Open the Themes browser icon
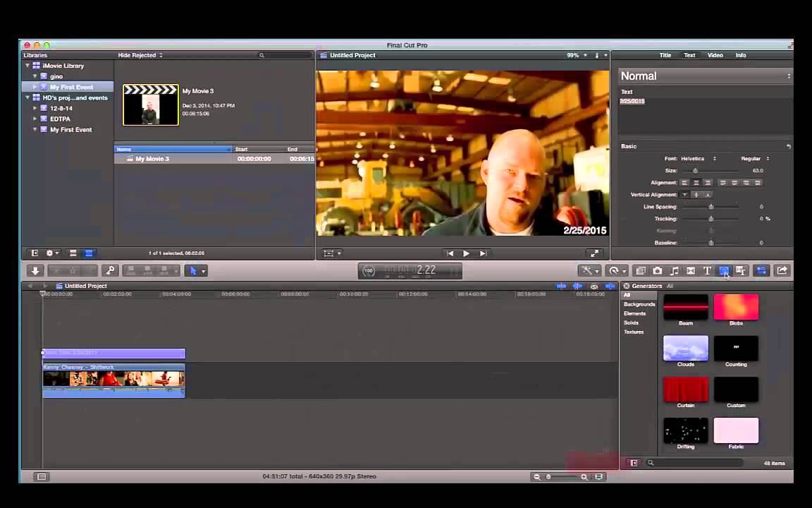The width and height of the screenshot is (812, 508). pyautogui.click(x=741, y=271)
